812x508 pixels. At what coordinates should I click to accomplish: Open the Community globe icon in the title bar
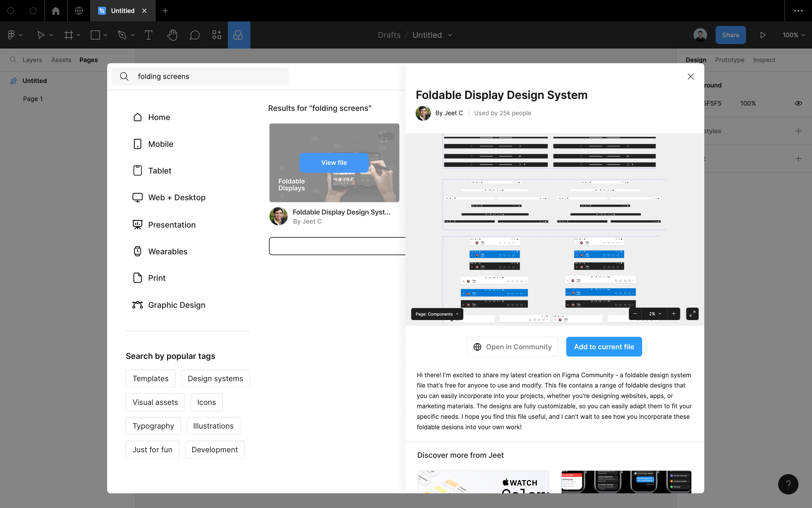pyautogui.click(x=79, y=11)
